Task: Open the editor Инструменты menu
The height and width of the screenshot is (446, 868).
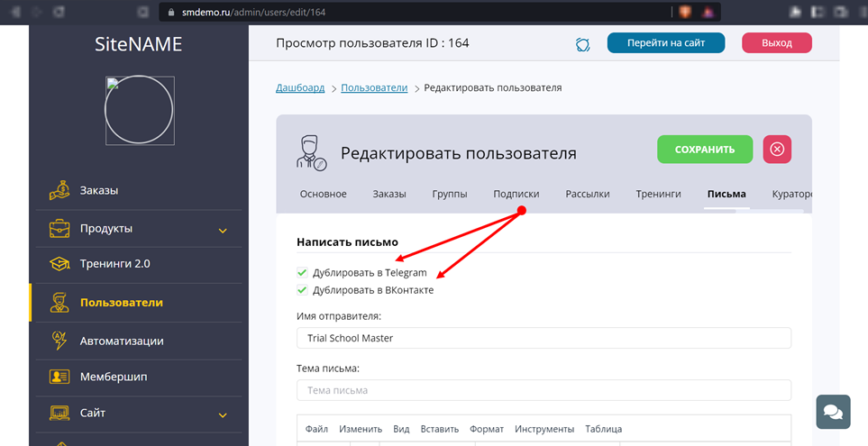Action: pos(544,429)
